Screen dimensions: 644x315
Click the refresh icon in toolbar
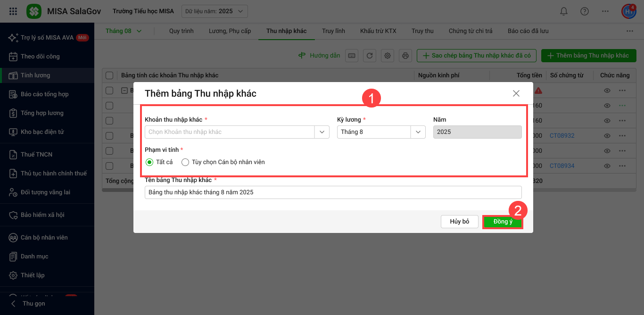(x=370, y=56)
